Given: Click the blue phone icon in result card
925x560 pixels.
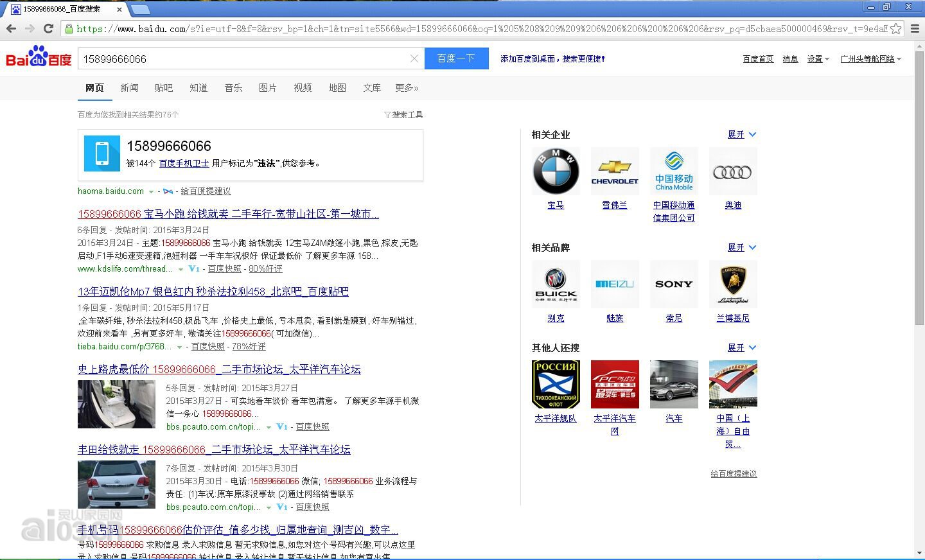Looking at the screenshot, I should [x=102, y=153].
